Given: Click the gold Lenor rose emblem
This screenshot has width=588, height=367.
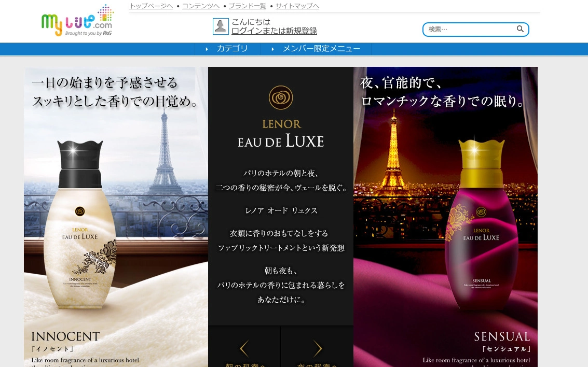Looking at the screenshot, I should tap(281, 97).
